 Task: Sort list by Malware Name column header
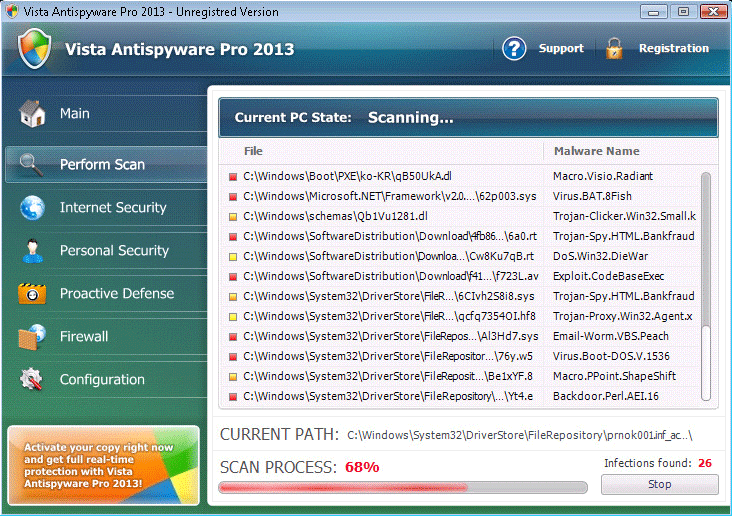597,151
